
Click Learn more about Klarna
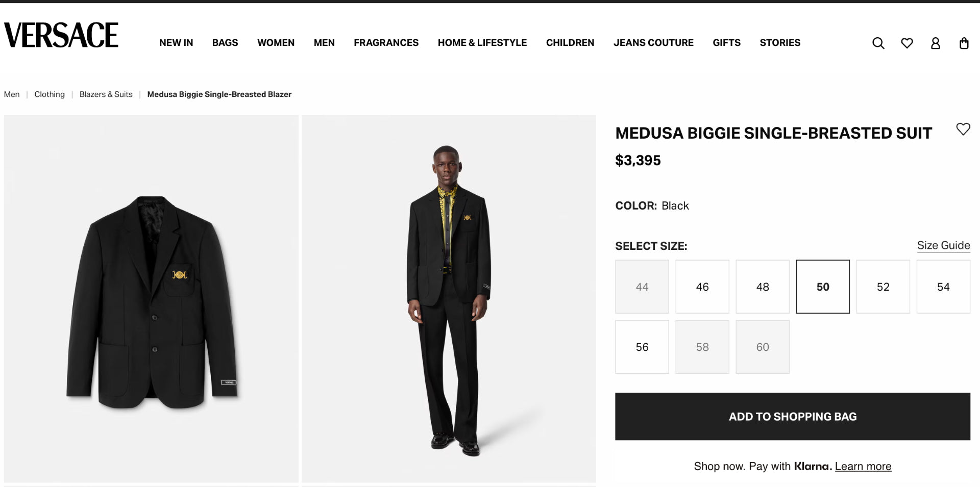tap(863, 466)
